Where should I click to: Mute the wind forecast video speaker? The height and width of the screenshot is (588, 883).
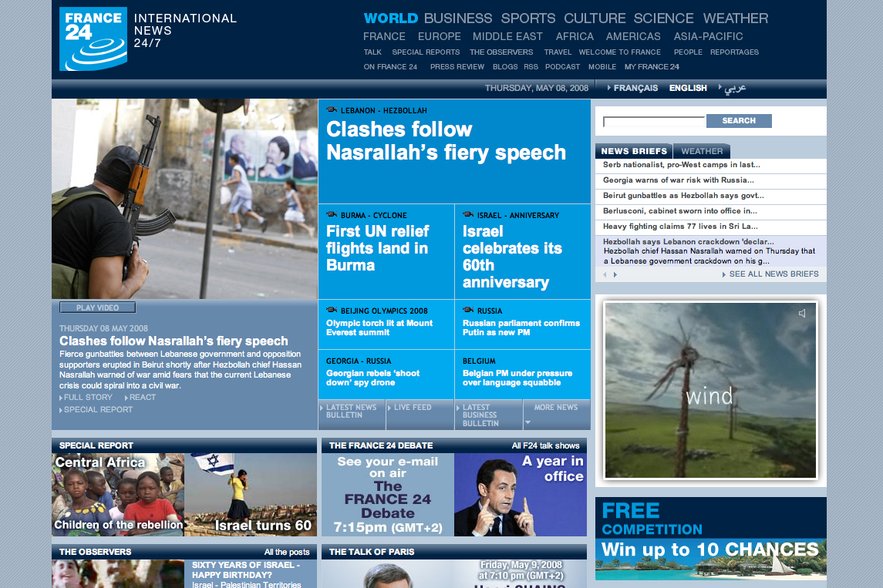click(x=802, y=313)
